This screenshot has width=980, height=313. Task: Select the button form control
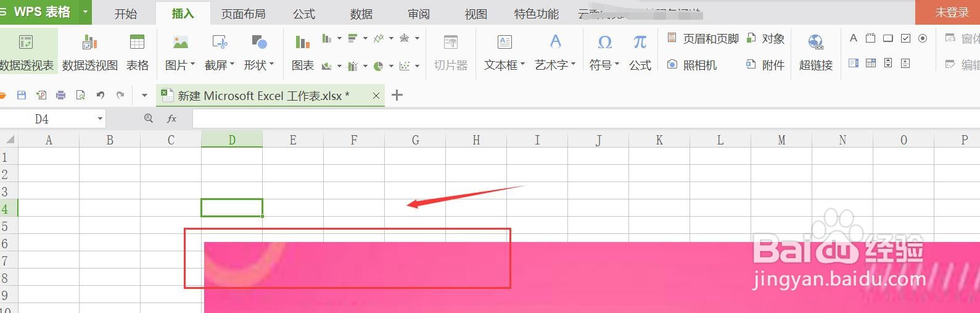[888, 38]
